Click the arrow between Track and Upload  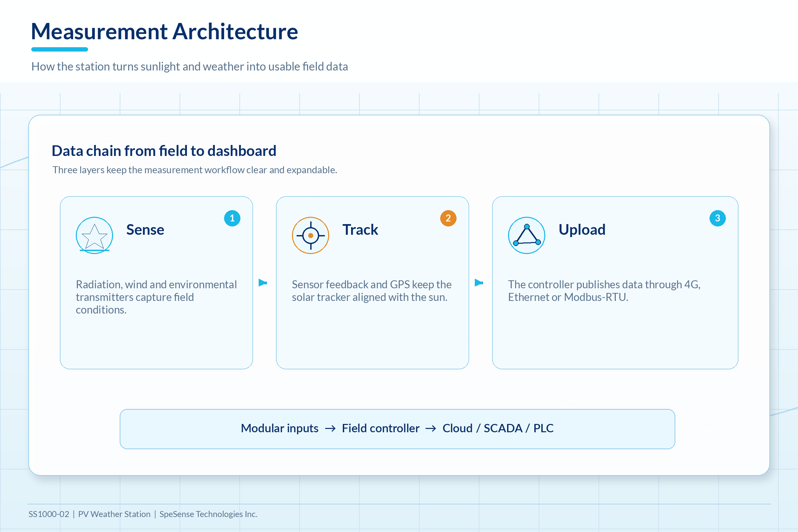click(x=479, y=283)
